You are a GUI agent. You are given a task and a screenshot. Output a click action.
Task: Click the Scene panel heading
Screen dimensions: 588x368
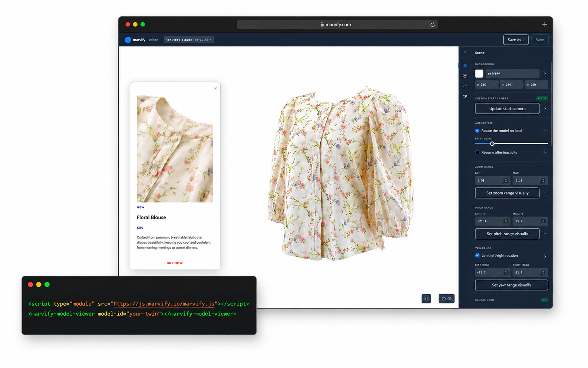click(480, 53)
